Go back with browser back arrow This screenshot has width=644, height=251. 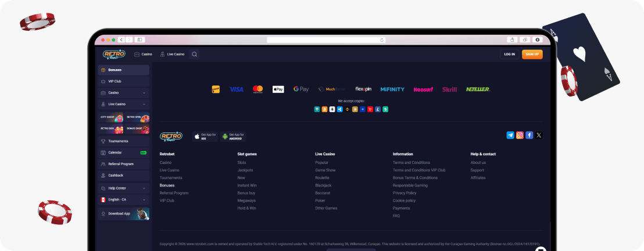121,40
